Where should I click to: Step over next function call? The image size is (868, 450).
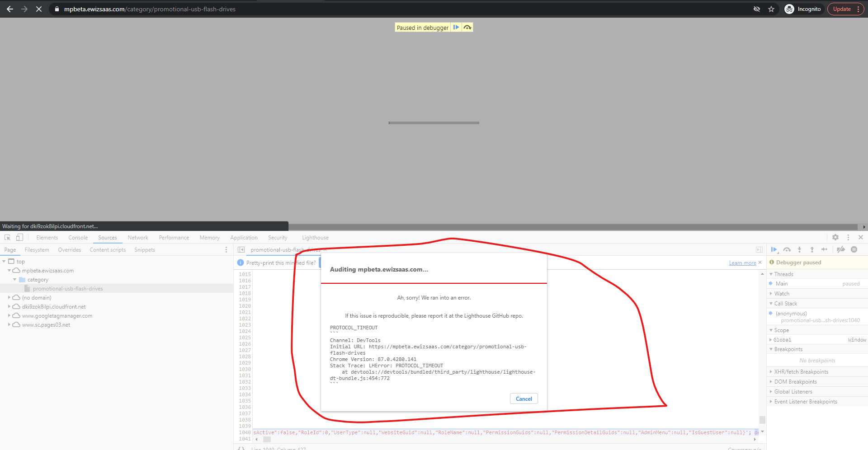click(787, 249)
